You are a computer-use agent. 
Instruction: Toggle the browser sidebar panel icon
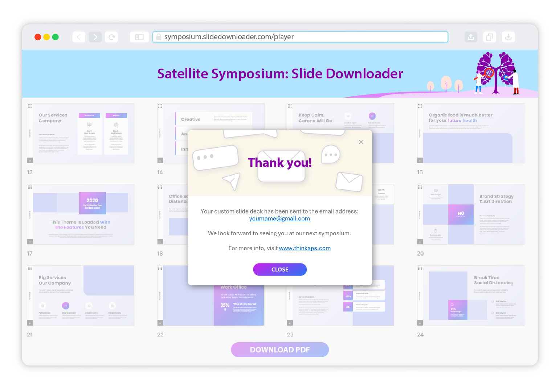coord(139,37)
